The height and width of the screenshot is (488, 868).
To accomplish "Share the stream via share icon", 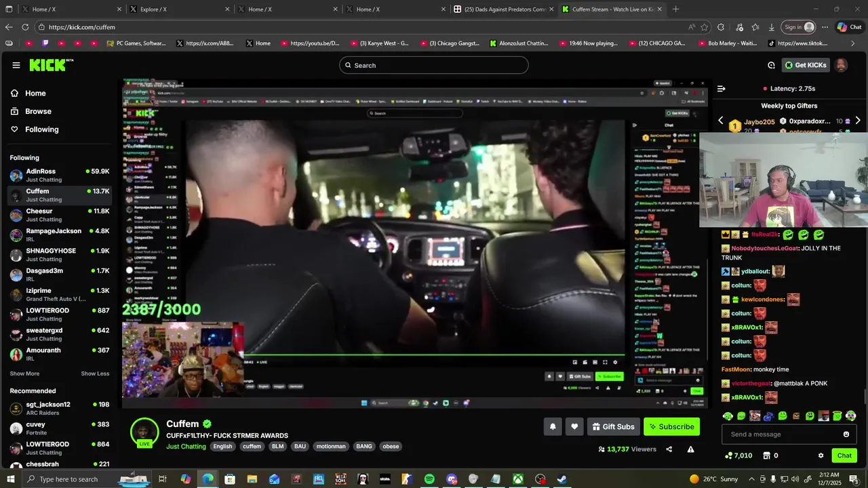I will [x=669, y=449].
